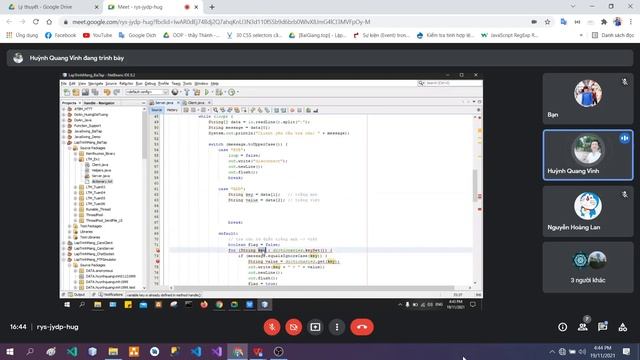Select the Bạn participant tile

pos(588,98)
